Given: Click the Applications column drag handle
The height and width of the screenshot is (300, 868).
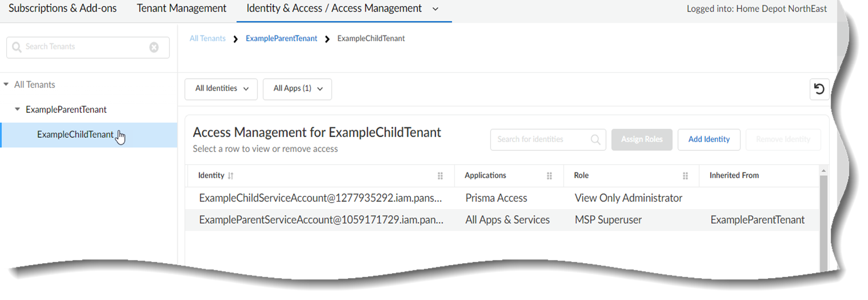Looking at the screenshot, I should coord(549,176).
